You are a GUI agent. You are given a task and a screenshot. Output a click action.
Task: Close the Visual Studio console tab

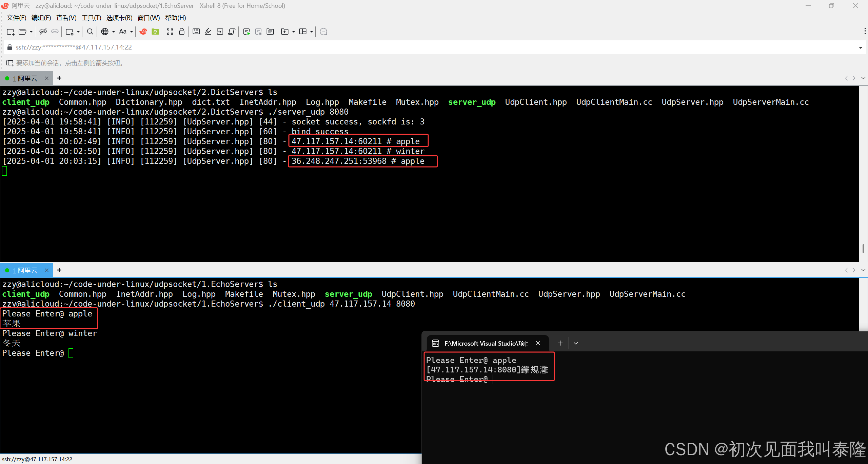coord(538,343)
